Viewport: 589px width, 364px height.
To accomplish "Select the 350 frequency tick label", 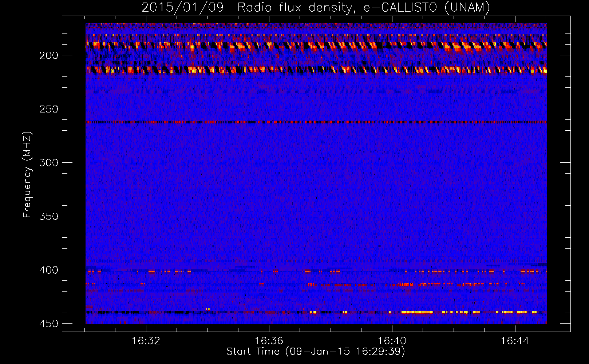I will point(49,216).
